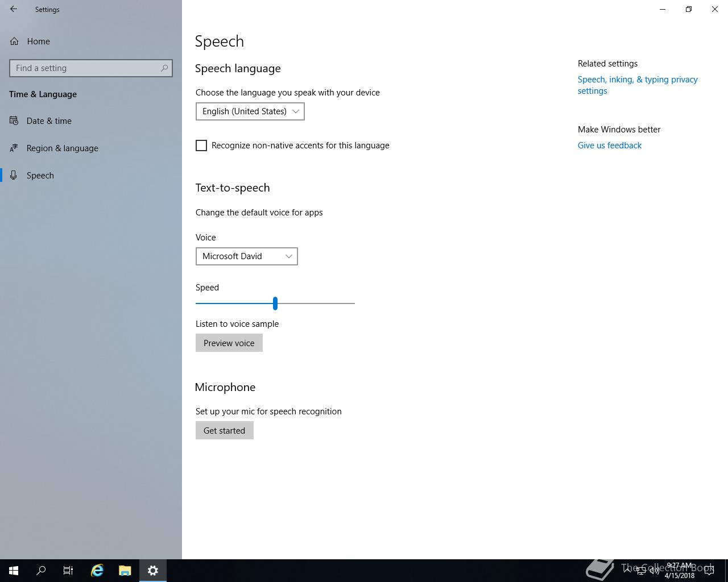Click the magnifier icon in the search box
The height and width of the screenshot is (582, 728).
[x=164, y=68]
